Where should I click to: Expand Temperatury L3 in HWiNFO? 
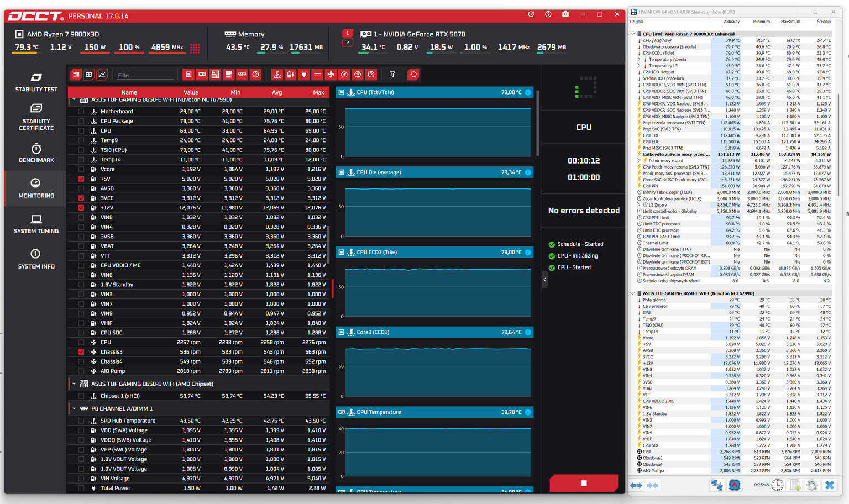point(639,66)
